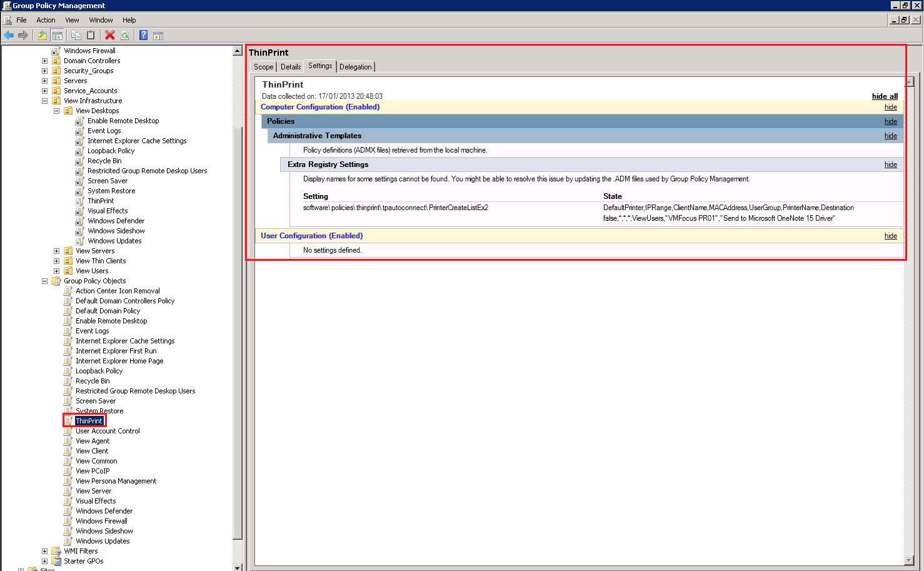The width and height of the screenshot is (924, 571).
Task: Toggle the Show/Hide Console Tree icon
Action: pyautogui.click(x=58, y=36)
